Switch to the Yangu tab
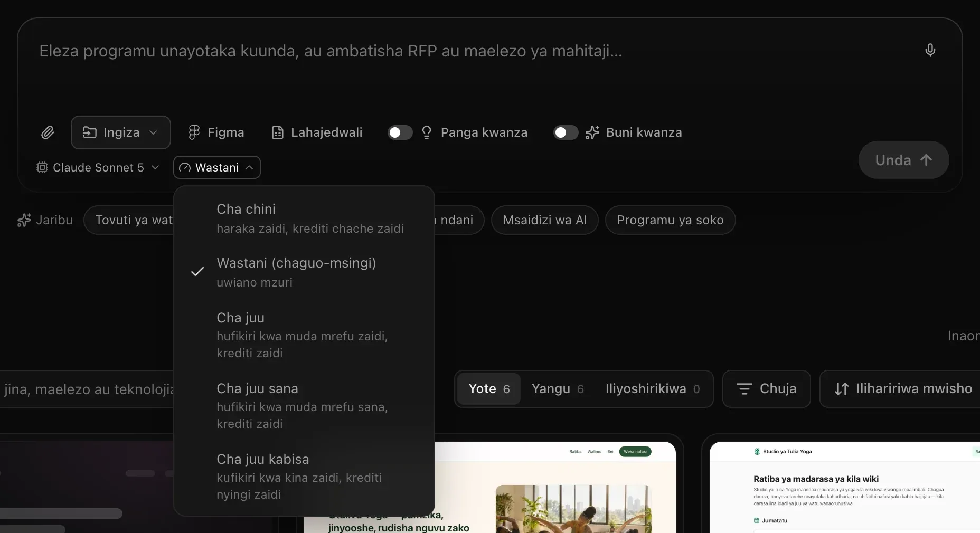Screen dimensions: 980x533 click(558, 389)
